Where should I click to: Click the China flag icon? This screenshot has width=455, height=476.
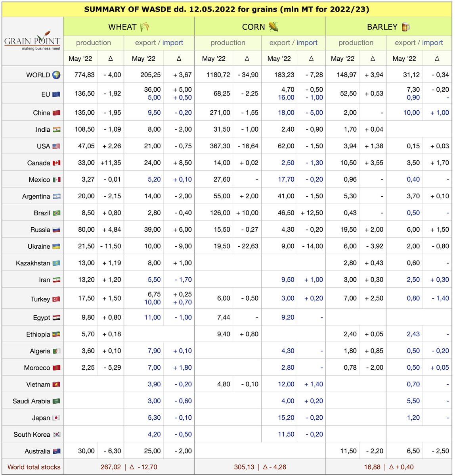pyautogui.click(x=56, y=113)
